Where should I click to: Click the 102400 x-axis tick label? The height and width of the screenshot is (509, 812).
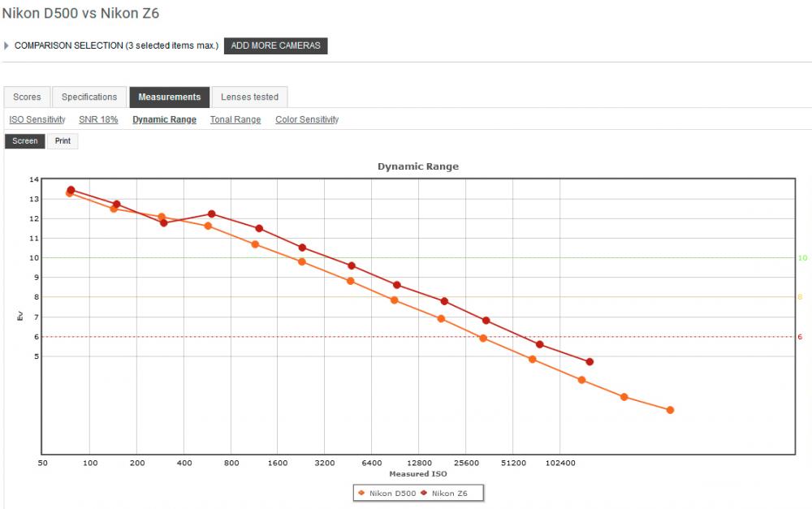tap(560, 463)
